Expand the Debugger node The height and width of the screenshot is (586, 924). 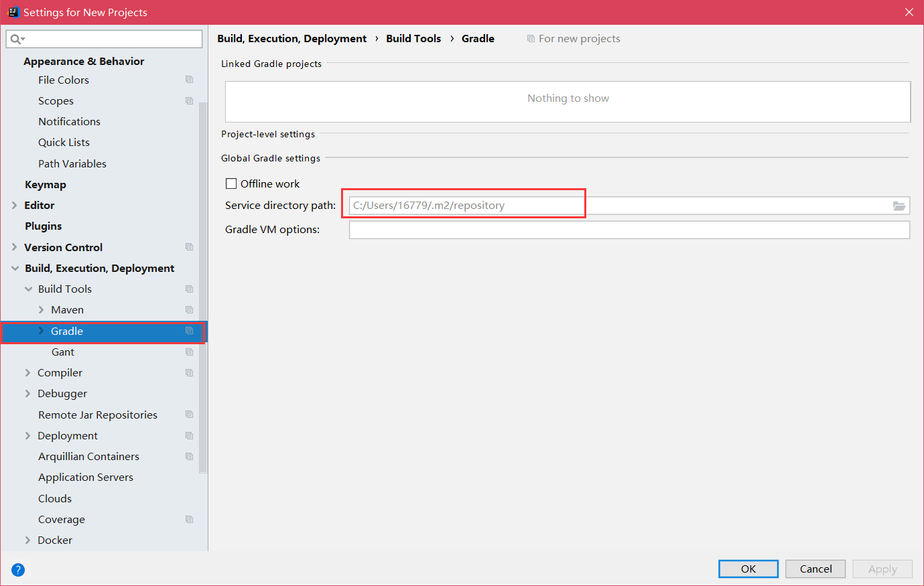coord(27,394)
